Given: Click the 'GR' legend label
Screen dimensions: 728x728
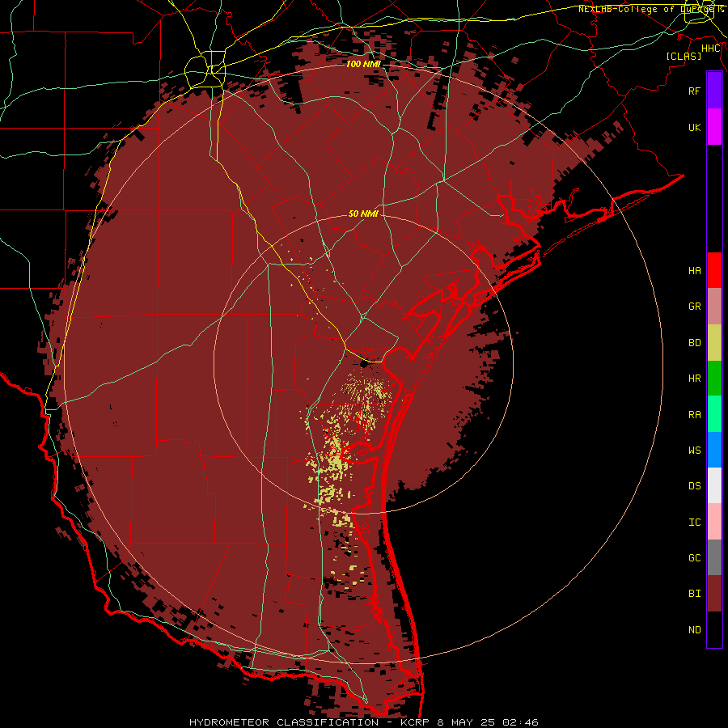Looking at the screenshot, I should click(x=694, y=307).
